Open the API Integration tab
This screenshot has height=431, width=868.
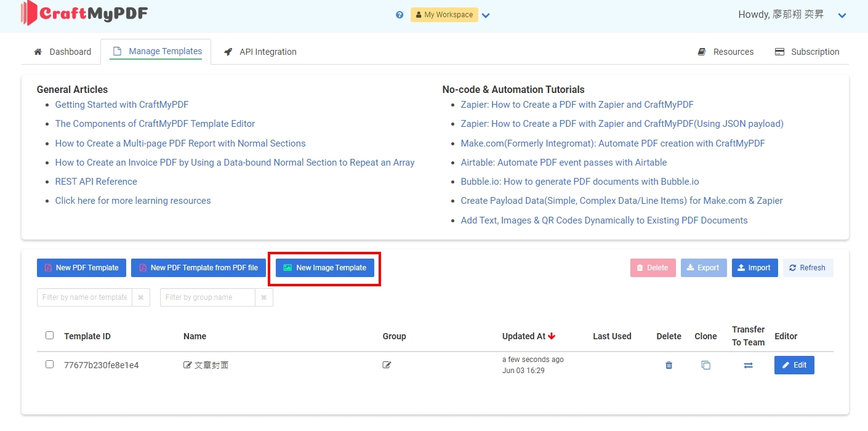260,52
